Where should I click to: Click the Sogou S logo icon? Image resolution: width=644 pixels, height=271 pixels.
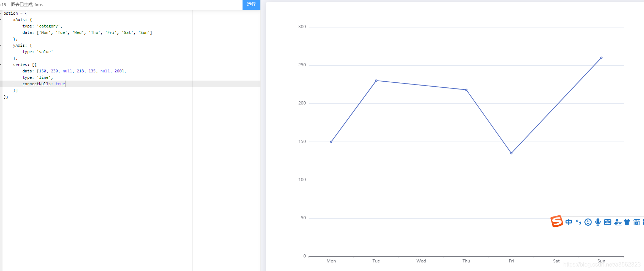click(x=556, y=221)
